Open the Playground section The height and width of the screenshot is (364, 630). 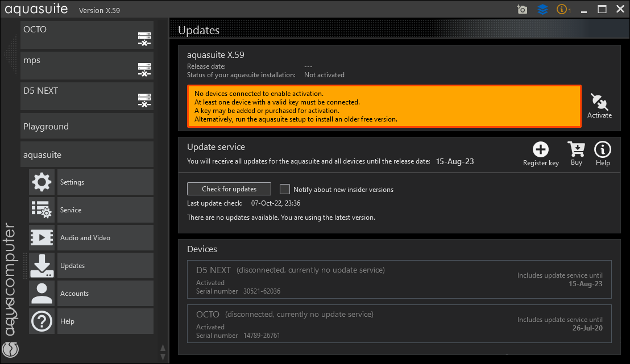(87, 126)
